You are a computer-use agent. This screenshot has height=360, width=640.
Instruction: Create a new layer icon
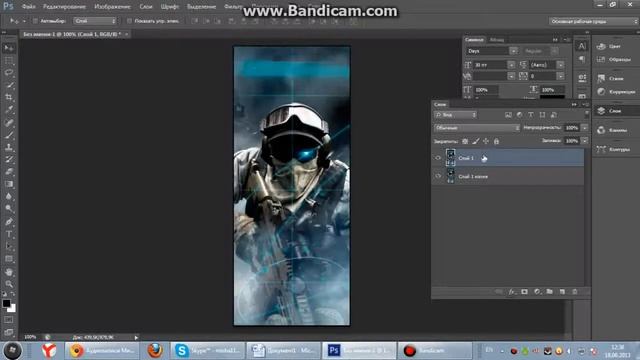[562, 292]
